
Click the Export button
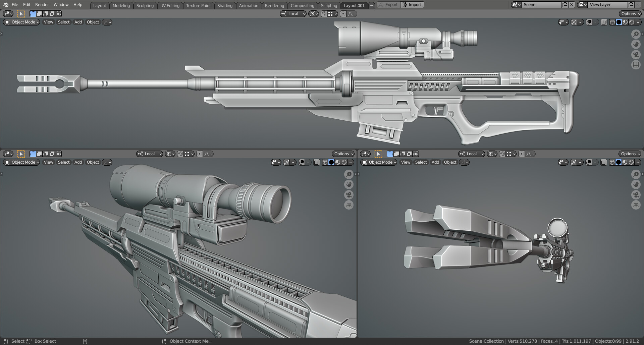click(388, 4)
